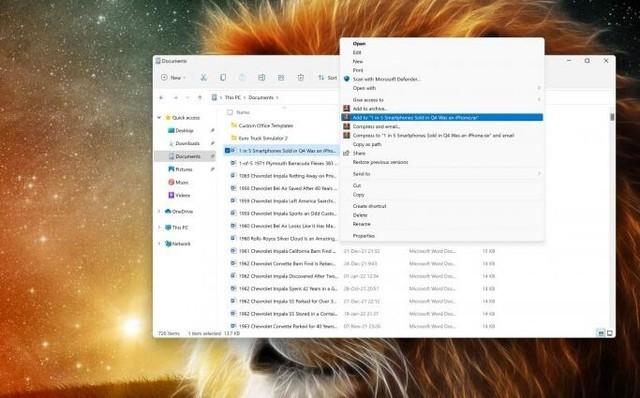Click the Desktop icon in Quick access

(x=171, y=131)
